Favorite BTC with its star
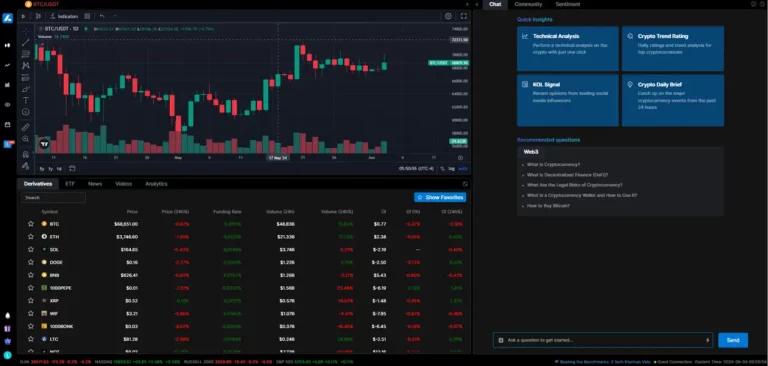 click(x=31, y=223)
